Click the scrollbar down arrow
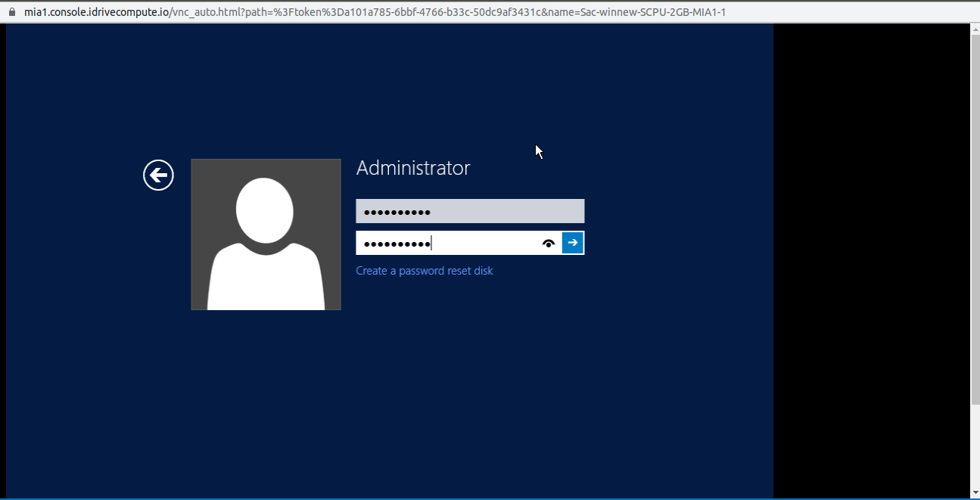The image size is (980, 500). coord(975,494)
